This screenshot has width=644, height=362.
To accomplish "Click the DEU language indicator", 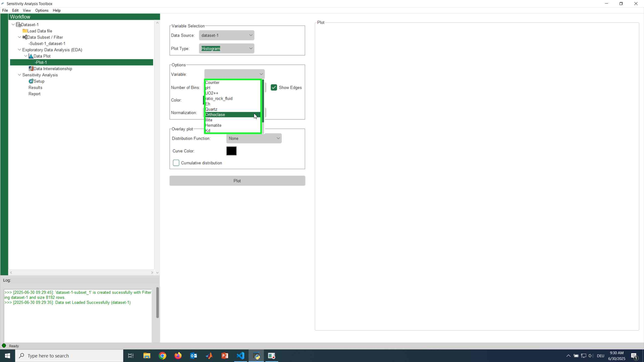I will point(600,356).
